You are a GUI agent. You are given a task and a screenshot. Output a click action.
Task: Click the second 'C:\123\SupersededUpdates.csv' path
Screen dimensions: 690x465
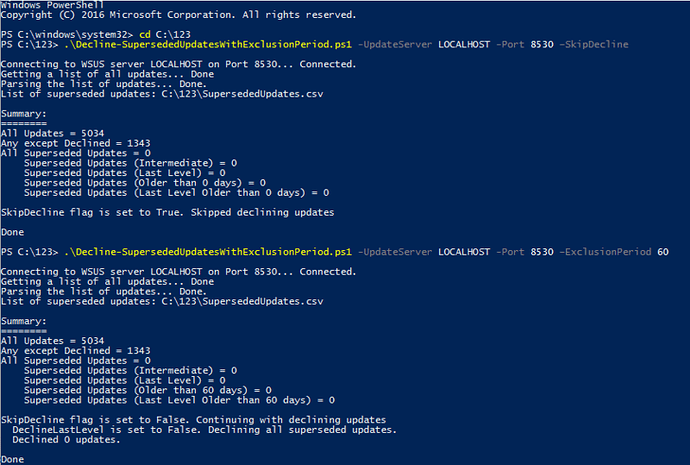pos(242,301)
